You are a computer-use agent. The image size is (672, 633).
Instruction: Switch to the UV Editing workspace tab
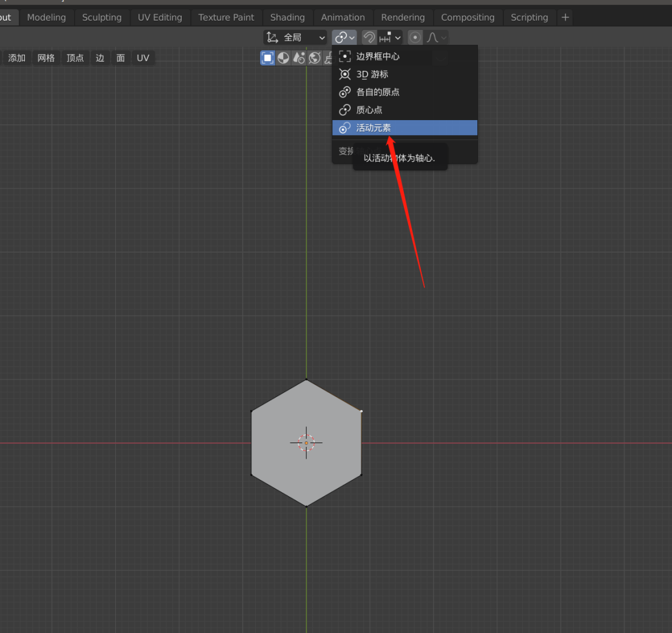160,17
